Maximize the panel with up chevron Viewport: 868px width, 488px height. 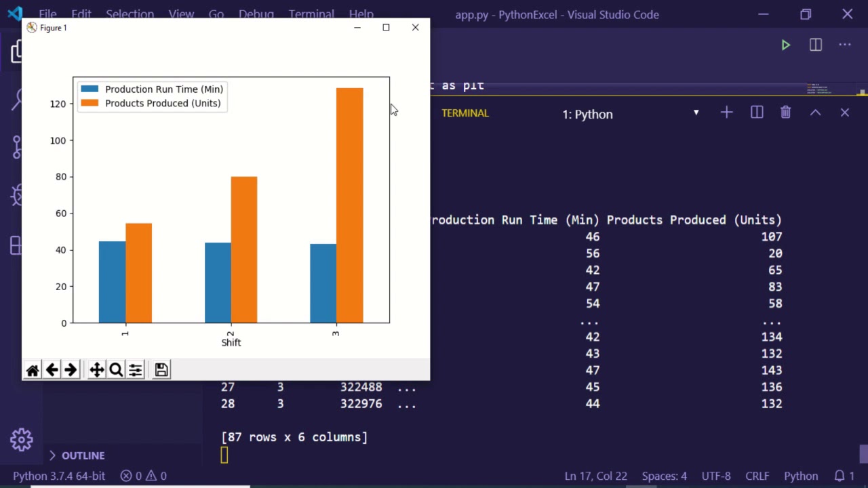coord(815,113)
